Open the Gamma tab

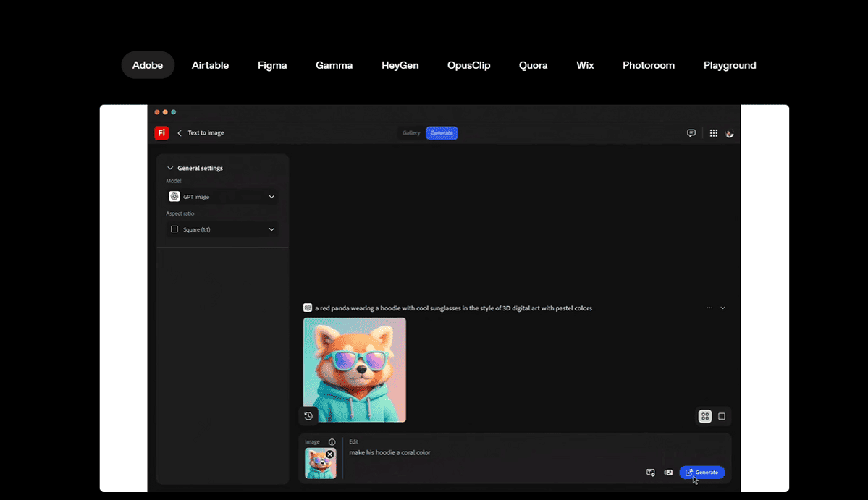point(334,65)
